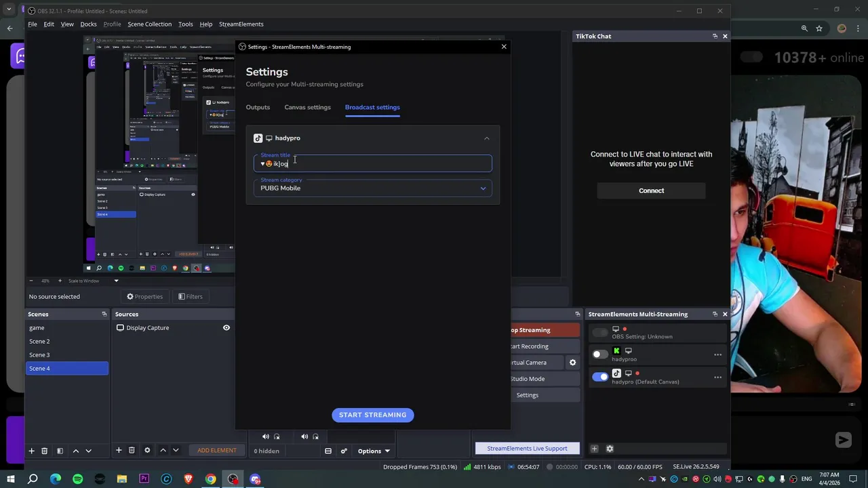Image resolution: width=868 pixels, height=488 pixels.
Task: Click the Stream title input field
Action: 372,163
